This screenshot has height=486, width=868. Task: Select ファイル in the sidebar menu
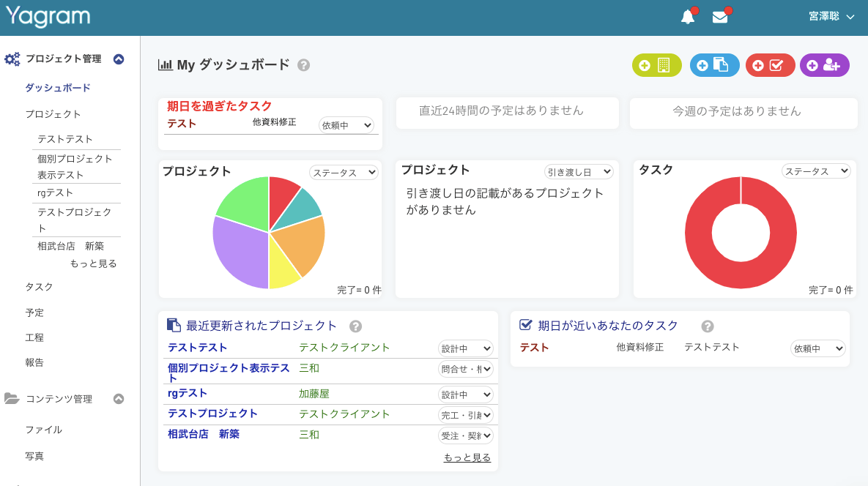click(x=43, y=430)
